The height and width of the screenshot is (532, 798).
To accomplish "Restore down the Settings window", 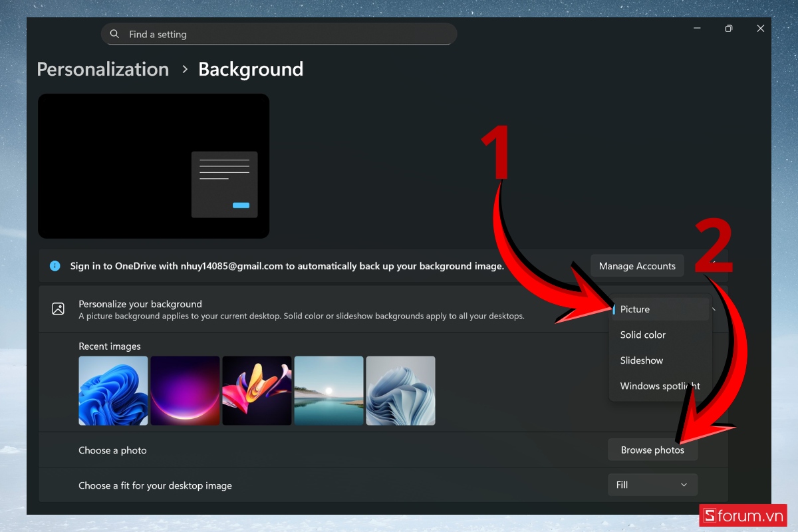I will pyautogui.click(x=729, y=29).
